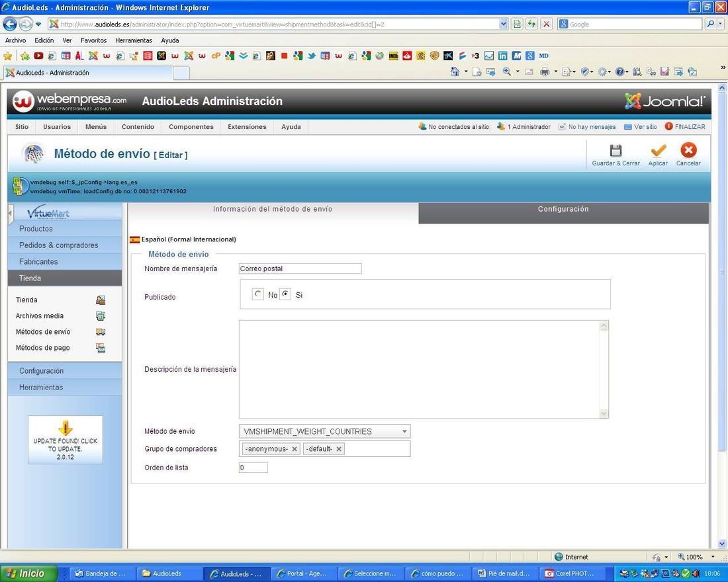Stop page loading with red X
Viewport: 728px width, 582px height.
pos(547,24)
